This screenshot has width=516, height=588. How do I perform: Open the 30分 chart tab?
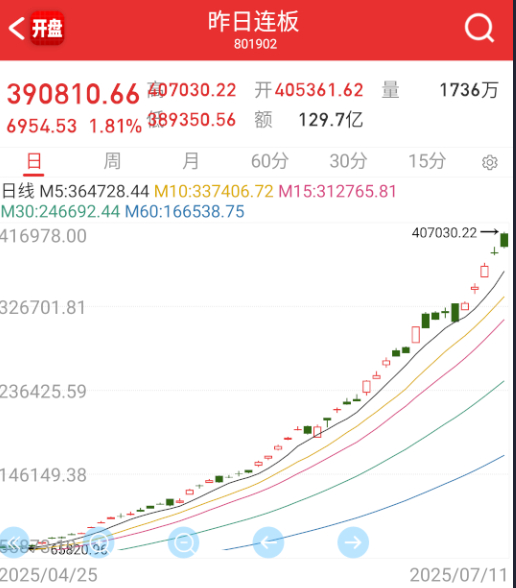click(x=348, y=161)
